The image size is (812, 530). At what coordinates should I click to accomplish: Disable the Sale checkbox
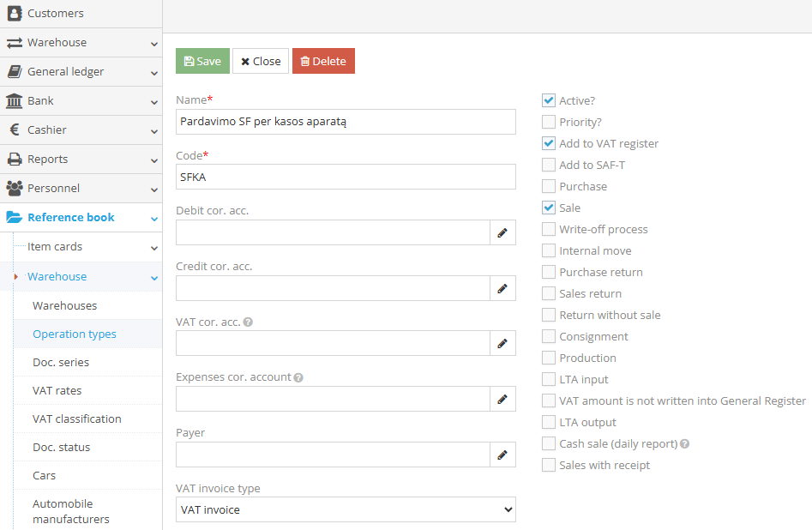click(x=548, y=207)
